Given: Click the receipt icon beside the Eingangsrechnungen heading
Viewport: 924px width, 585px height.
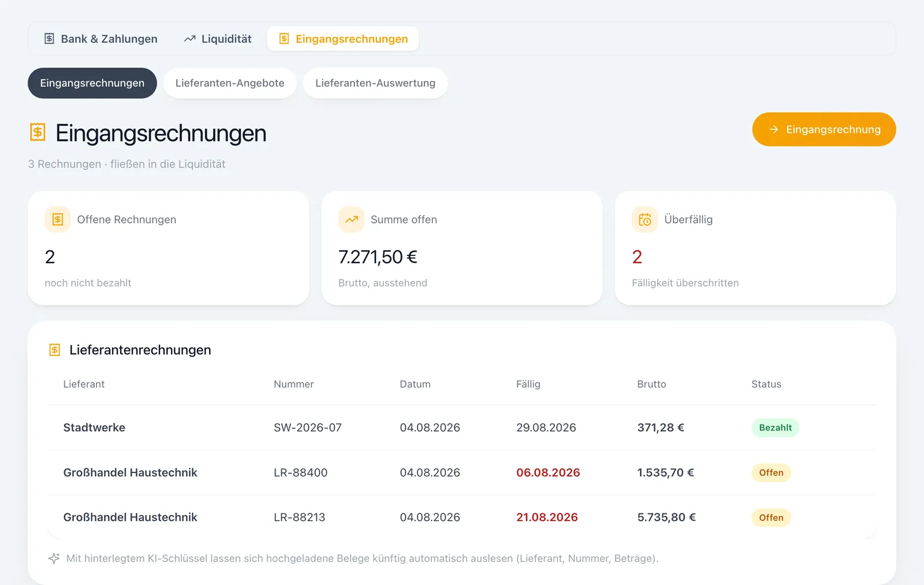Looking at the screenshot, I should [x=38, y=132].
